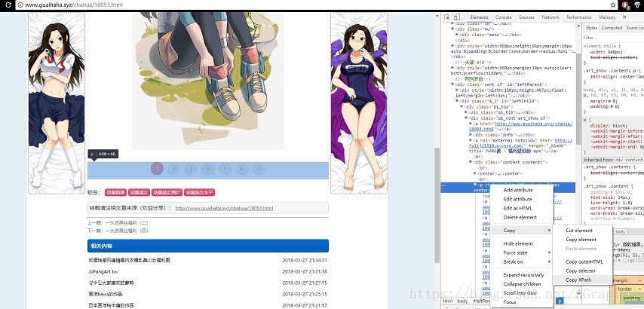Collapse the div class bl_top node
Screen dimensions: 644x309
click(x=462, y=106)
